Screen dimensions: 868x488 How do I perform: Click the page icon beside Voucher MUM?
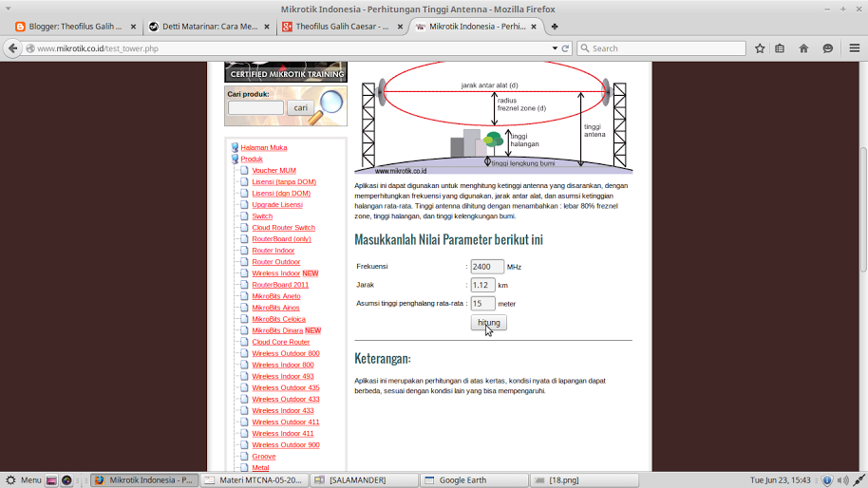tap(244, 170)
